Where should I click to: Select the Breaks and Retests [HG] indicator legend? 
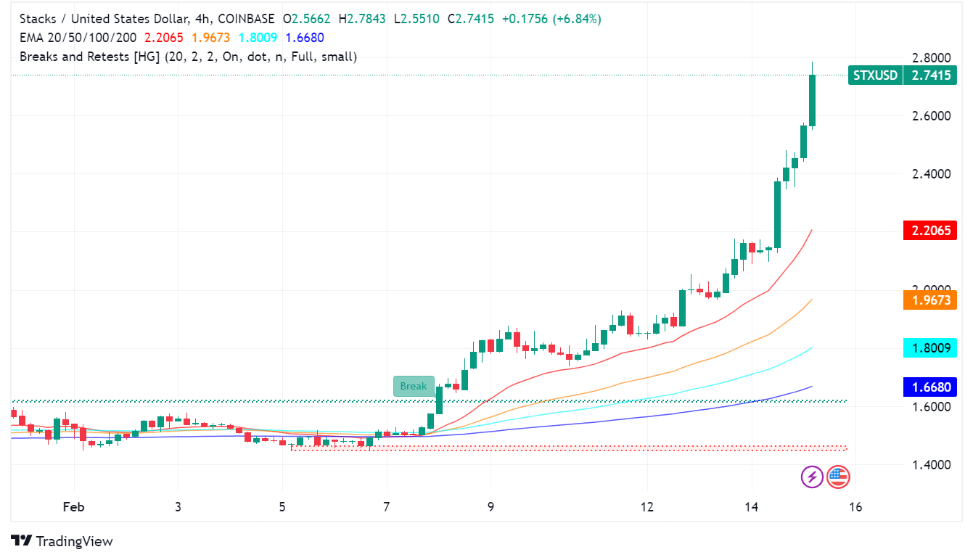(188, 56)
